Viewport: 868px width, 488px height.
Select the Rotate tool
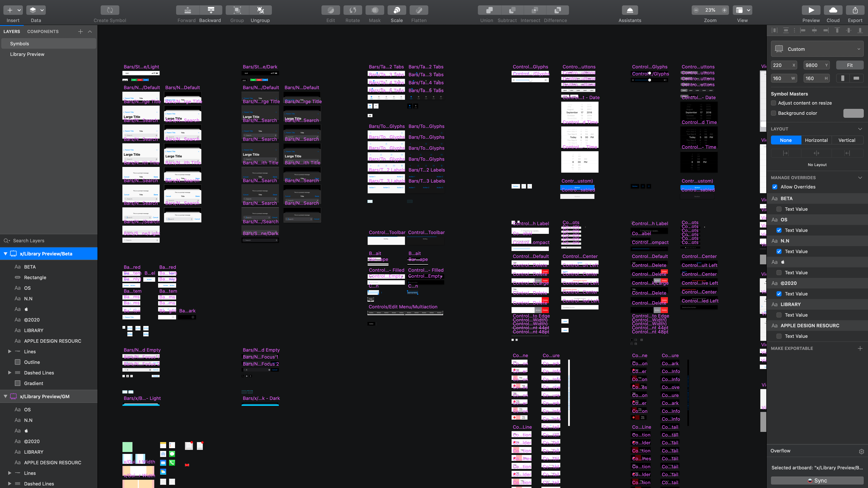click(353, 10)
